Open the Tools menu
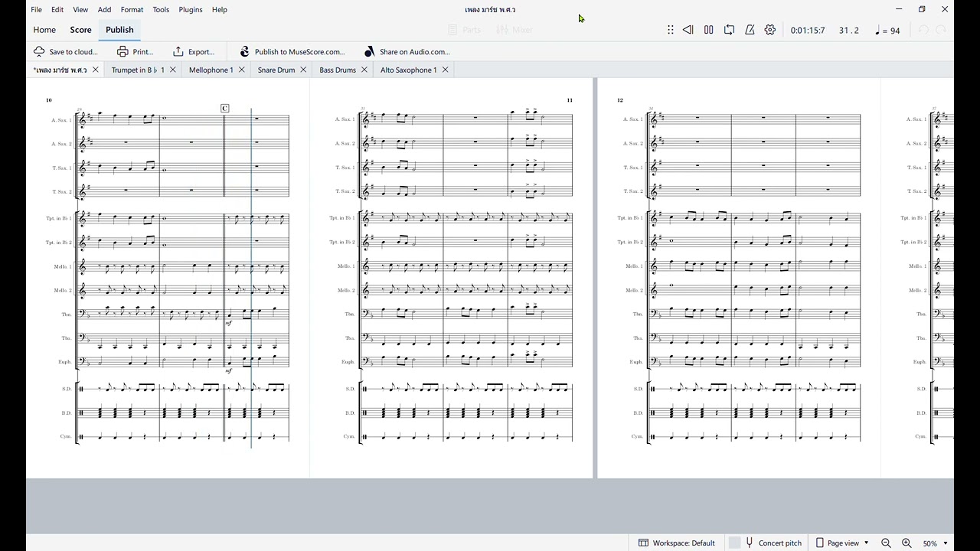The height and width of the screenshot is (551, 980). [161, 9]
